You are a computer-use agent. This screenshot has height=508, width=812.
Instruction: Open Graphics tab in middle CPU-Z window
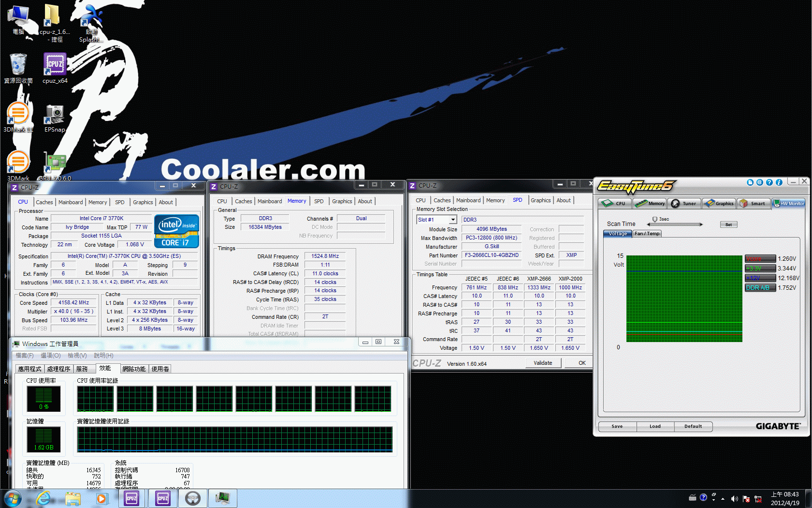click(342, 201)
